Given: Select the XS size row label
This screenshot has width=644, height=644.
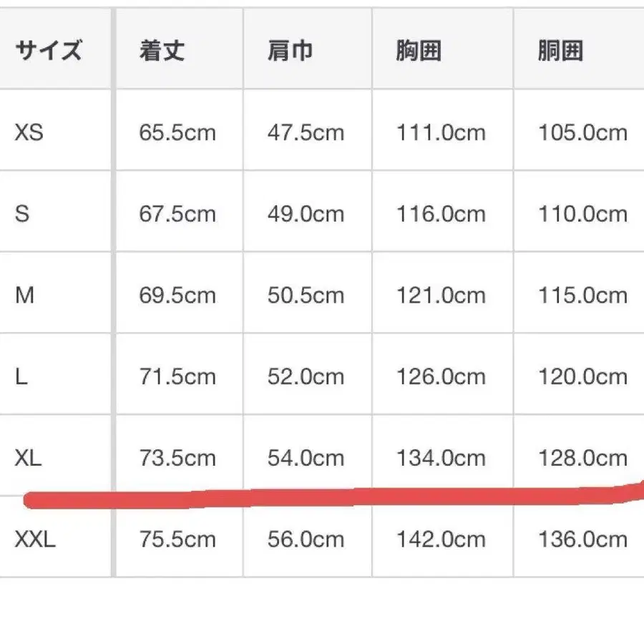Looking at the screenshot, I should (29, 132).
